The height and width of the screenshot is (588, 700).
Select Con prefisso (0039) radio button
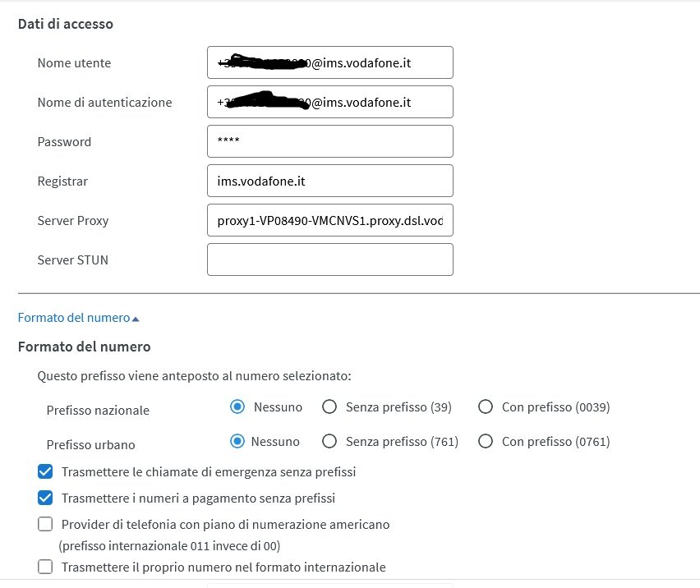pos(486,407)
